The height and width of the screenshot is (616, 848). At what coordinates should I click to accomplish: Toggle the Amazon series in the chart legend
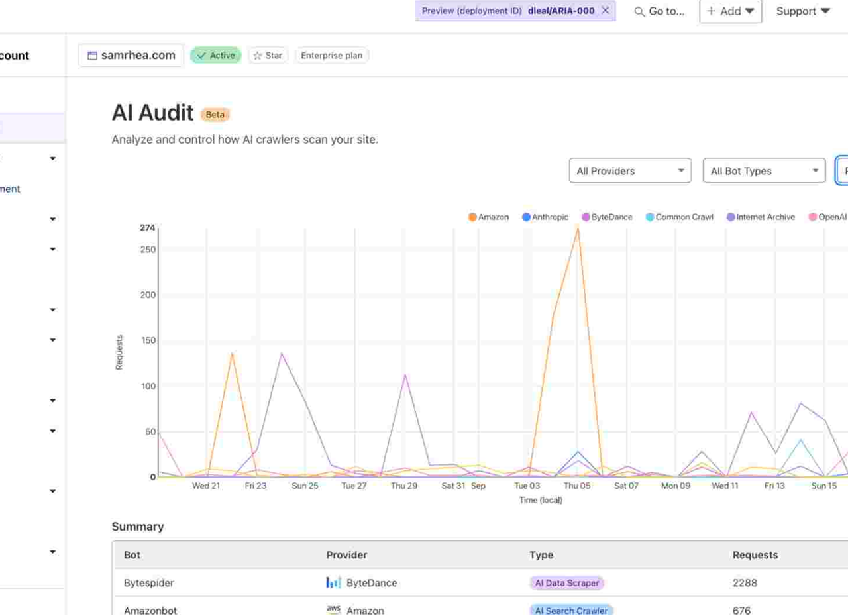coord(488,217)
